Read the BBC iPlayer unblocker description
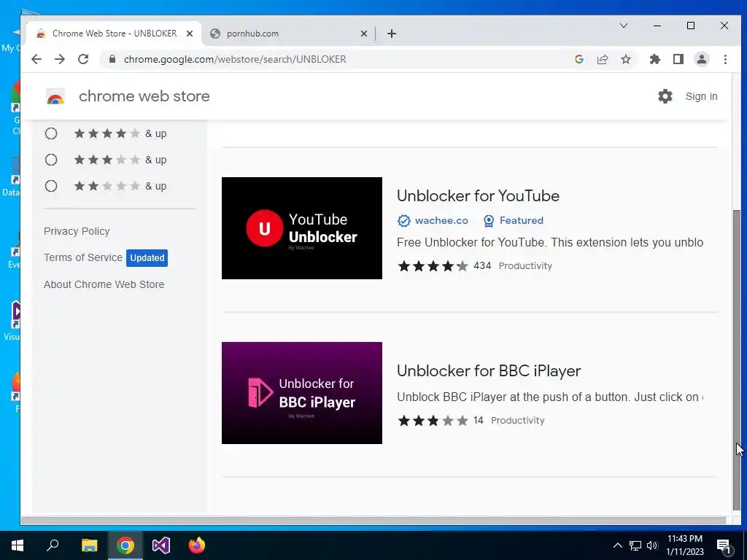The image size is (747, 560). 550,397
